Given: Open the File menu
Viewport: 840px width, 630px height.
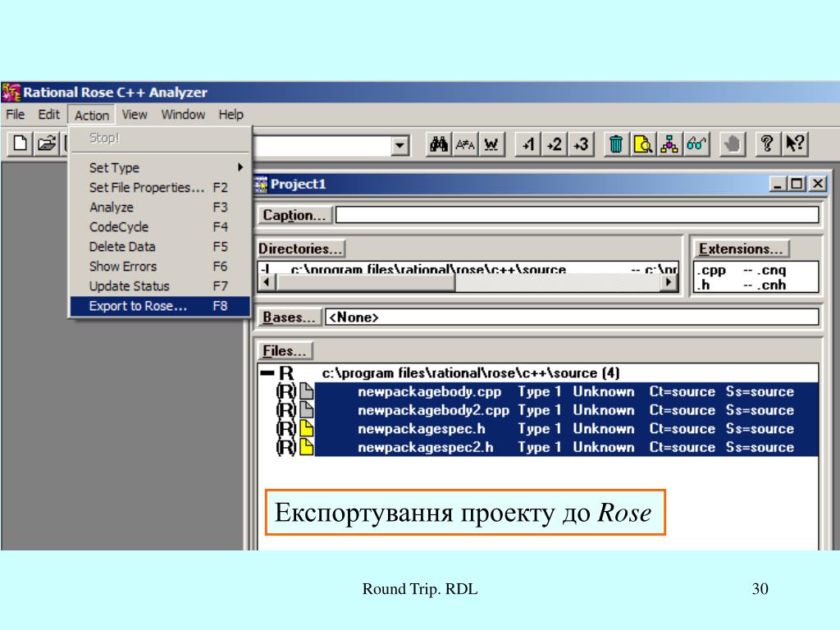Looking at the screenshot, I should click(x=15, y=115).
